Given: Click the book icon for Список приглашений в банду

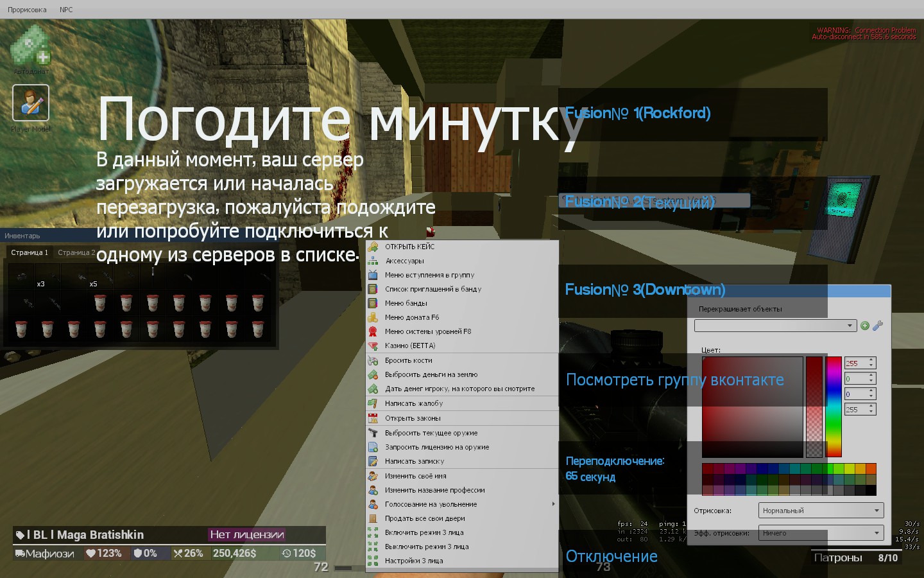Looking at the screenshot, I should pyautogui.click(x=373, y=289).
